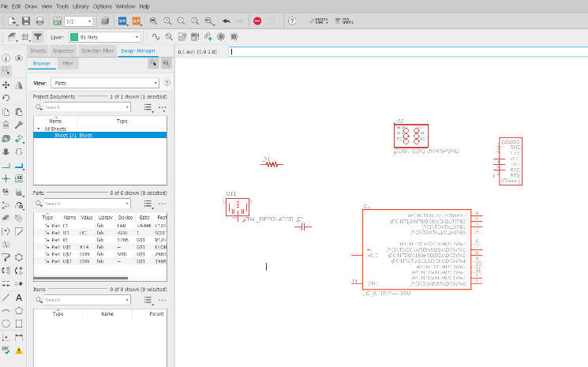Sort Parts table by Library column header
Screen dimensions: 588x367
106,217
